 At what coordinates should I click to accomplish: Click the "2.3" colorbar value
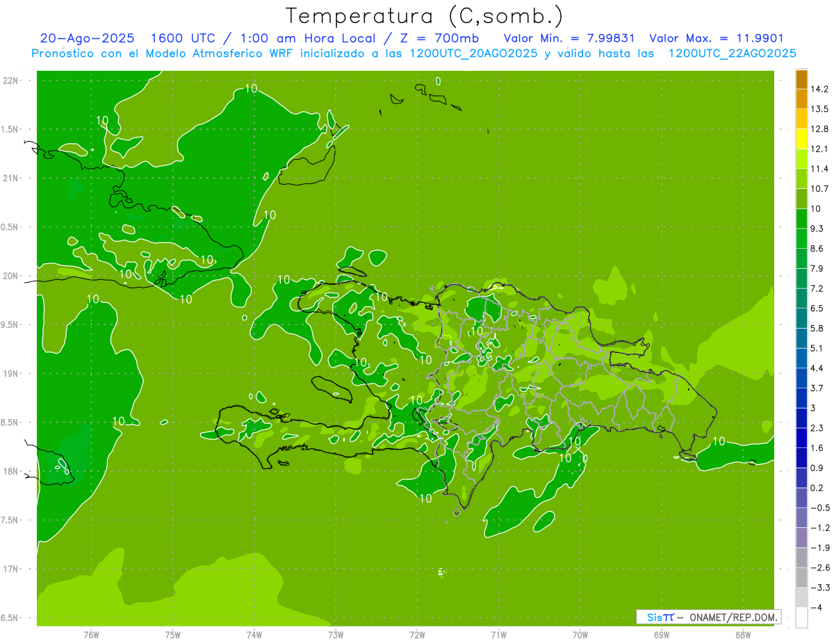[817, 428]
